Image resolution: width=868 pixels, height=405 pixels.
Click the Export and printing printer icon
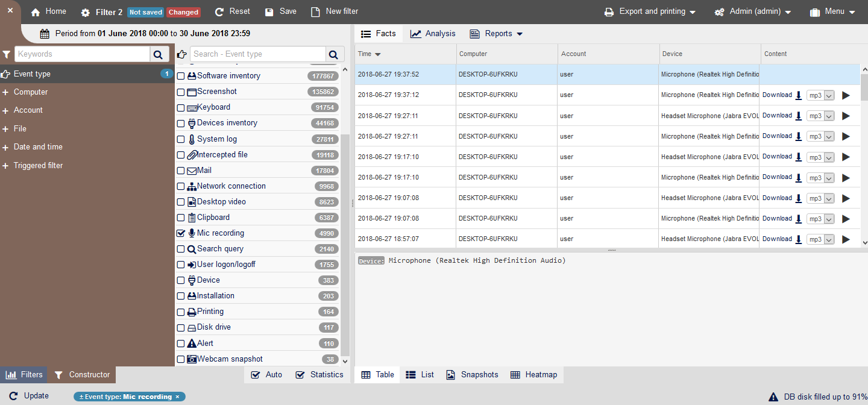click(x=609, y=12)
